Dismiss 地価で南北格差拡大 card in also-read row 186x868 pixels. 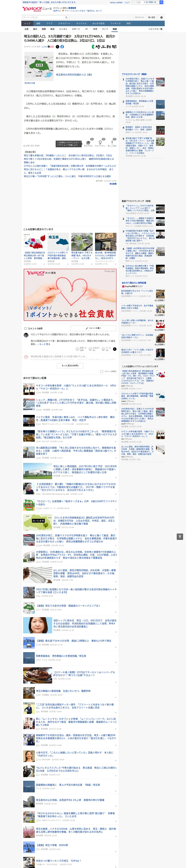tap(44, 264)
